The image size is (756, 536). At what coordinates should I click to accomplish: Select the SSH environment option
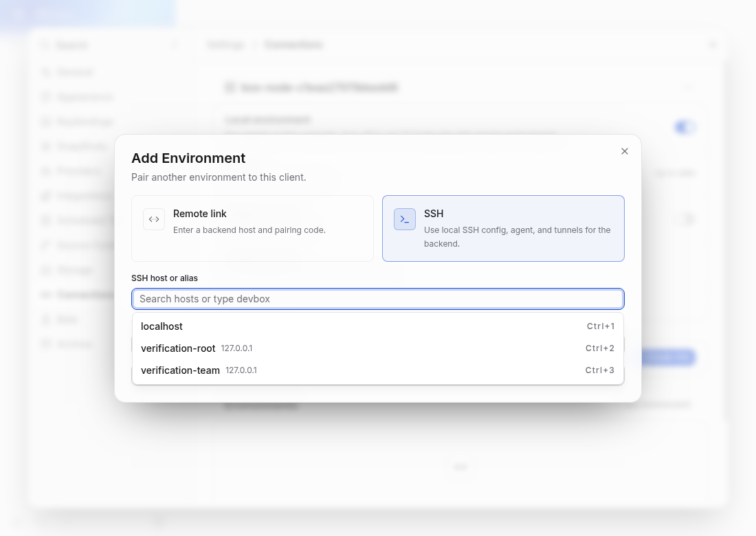tap(503, 228)
